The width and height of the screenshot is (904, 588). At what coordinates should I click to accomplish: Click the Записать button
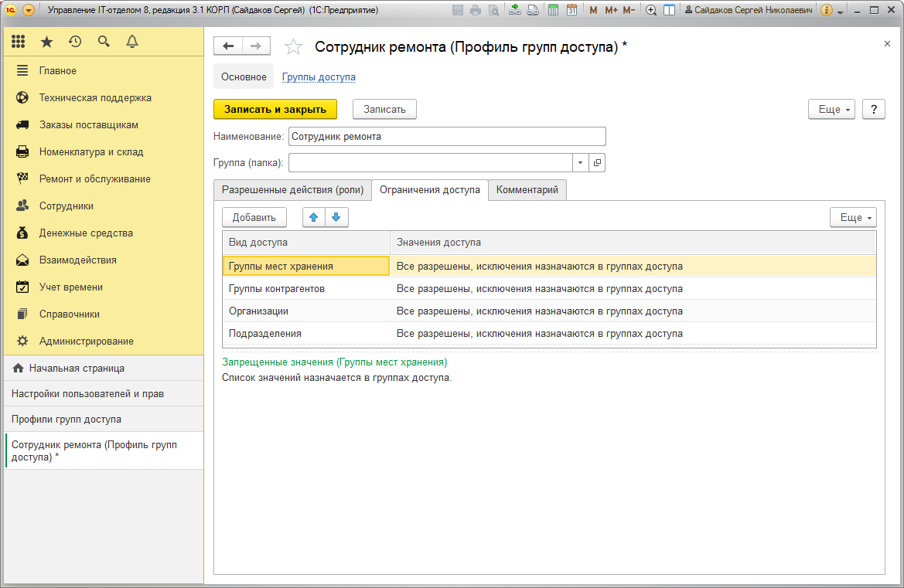[384, 110]
